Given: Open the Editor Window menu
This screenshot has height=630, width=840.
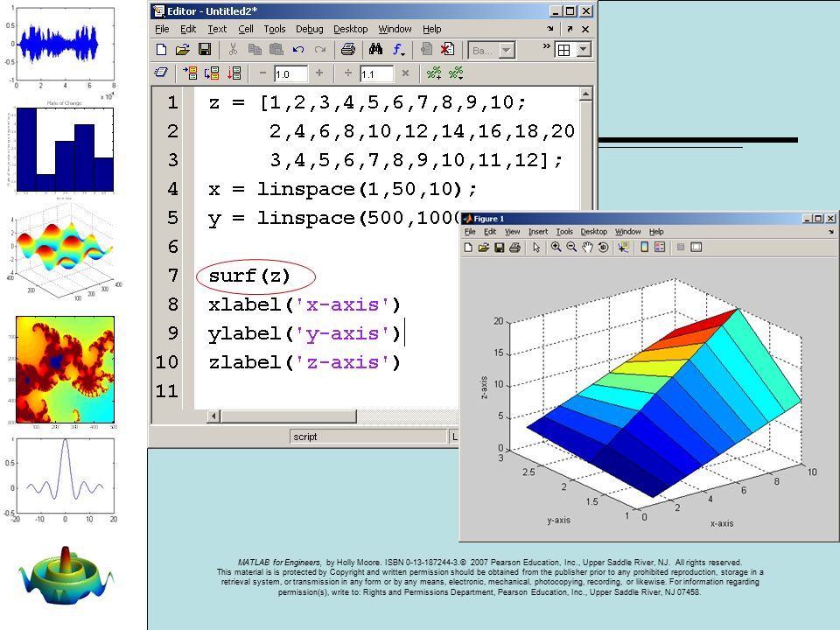Looking at the screenshot, I should (x=395, y=29).
